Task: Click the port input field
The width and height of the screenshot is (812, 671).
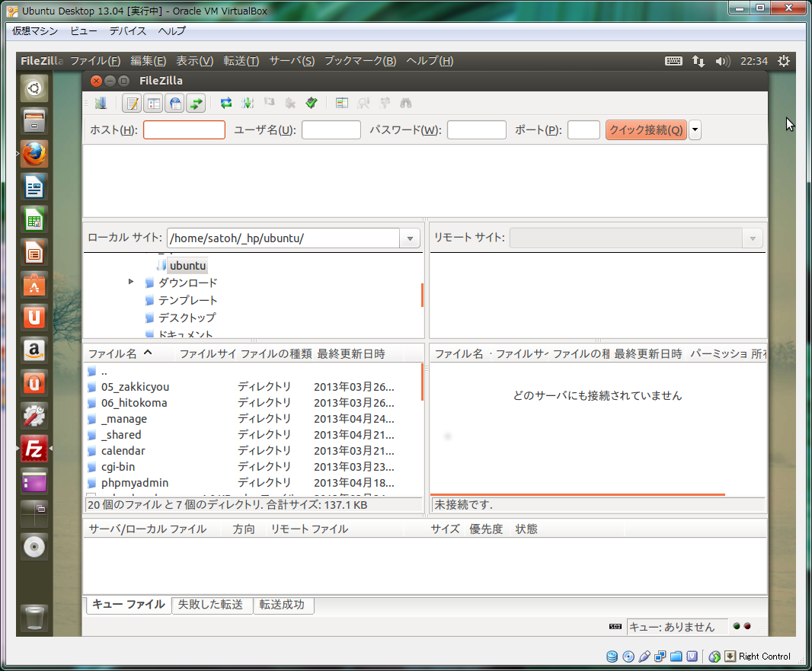Action: [583, 130]
